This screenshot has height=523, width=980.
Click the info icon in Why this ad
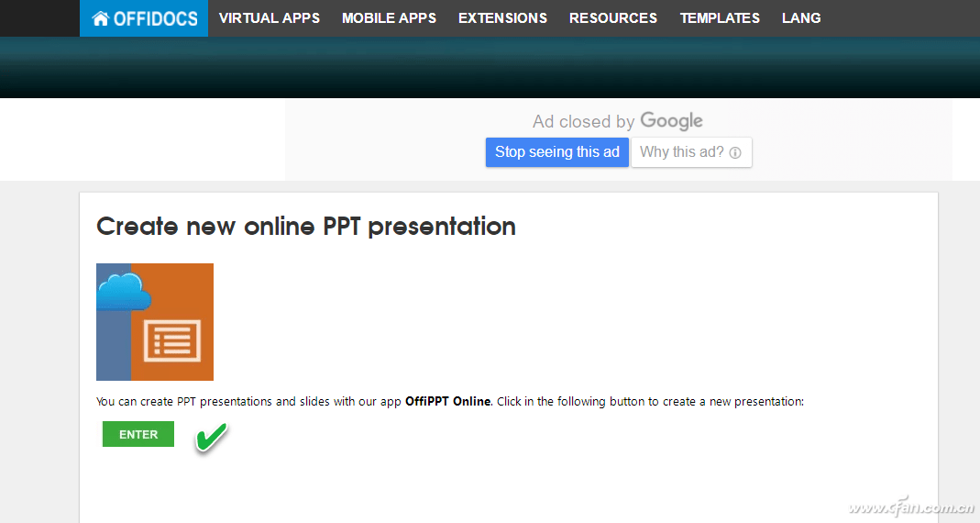735,152
